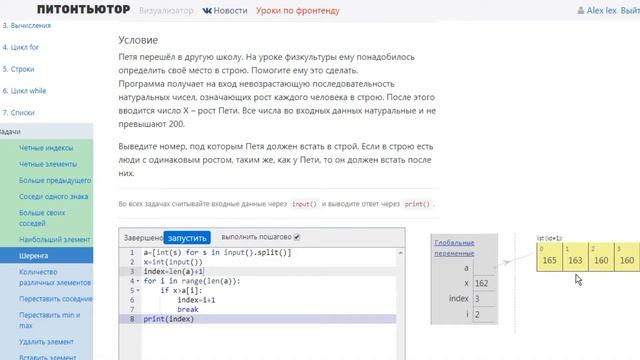Image resolution: width=640 pixels, height=360 pixels.
Task: Click the inline input() code snippet
Action: [304, 204]
